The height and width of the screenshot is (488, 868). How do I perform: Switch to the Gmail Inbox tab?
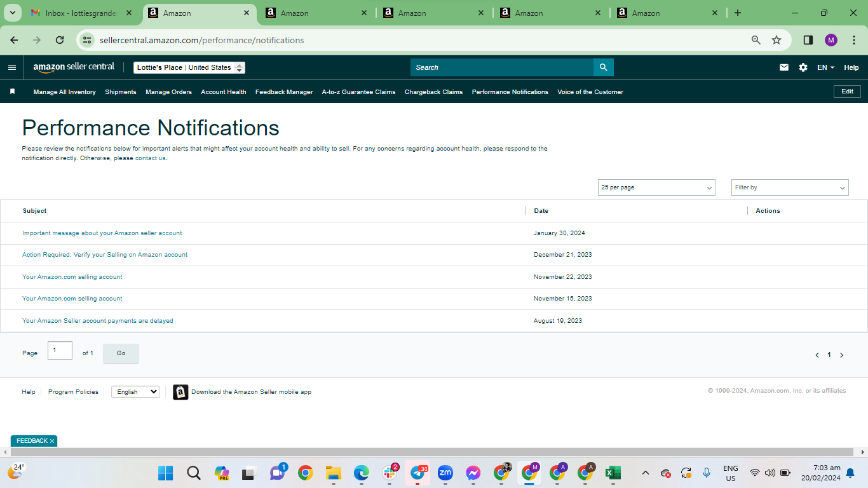pyautogui.click(x=81, y=13)
